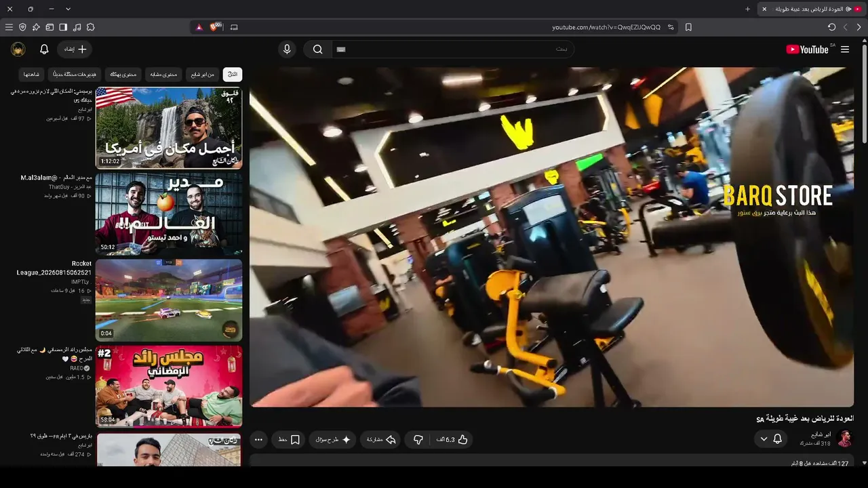Screen dimensions: 868x488
Task: Open the browser wallet icon
Action: tap(50, 27)
